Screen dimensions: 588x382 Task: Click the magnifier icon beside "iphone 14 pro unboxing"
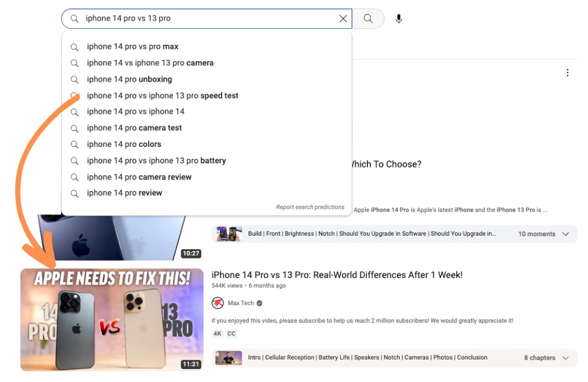click(x=75, y=79)
